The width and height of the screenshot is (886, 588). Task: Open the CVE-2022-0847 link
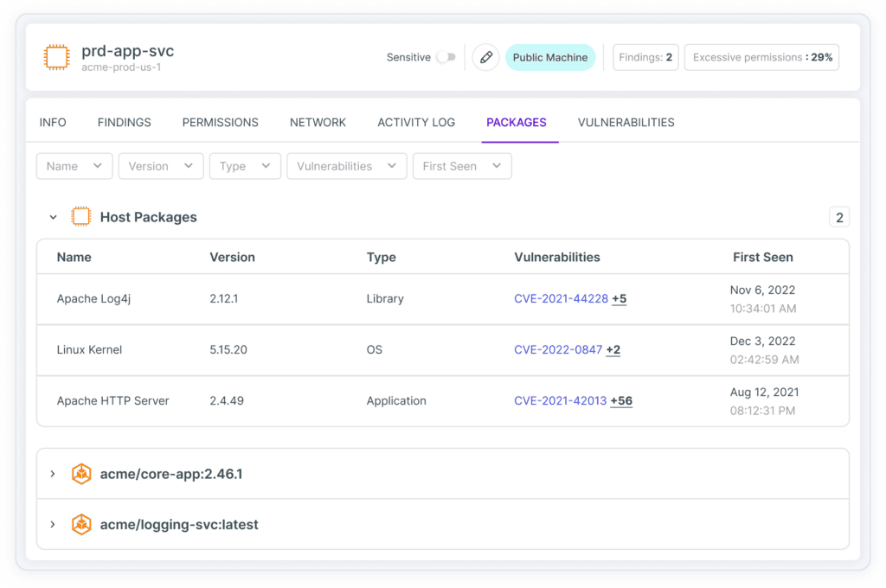558,349
